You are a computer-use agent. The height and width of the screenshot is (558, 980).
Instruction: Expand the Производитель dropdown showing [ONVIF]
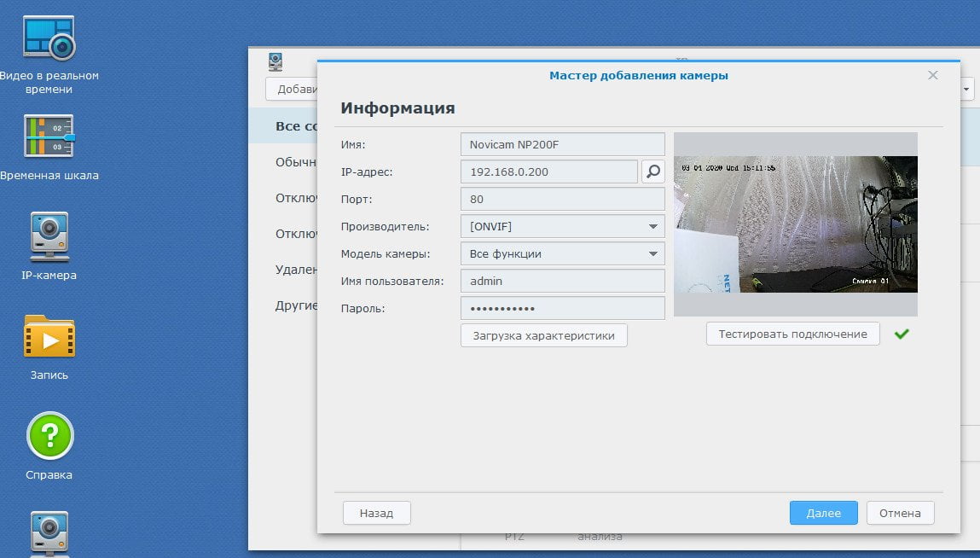point(563,226)
